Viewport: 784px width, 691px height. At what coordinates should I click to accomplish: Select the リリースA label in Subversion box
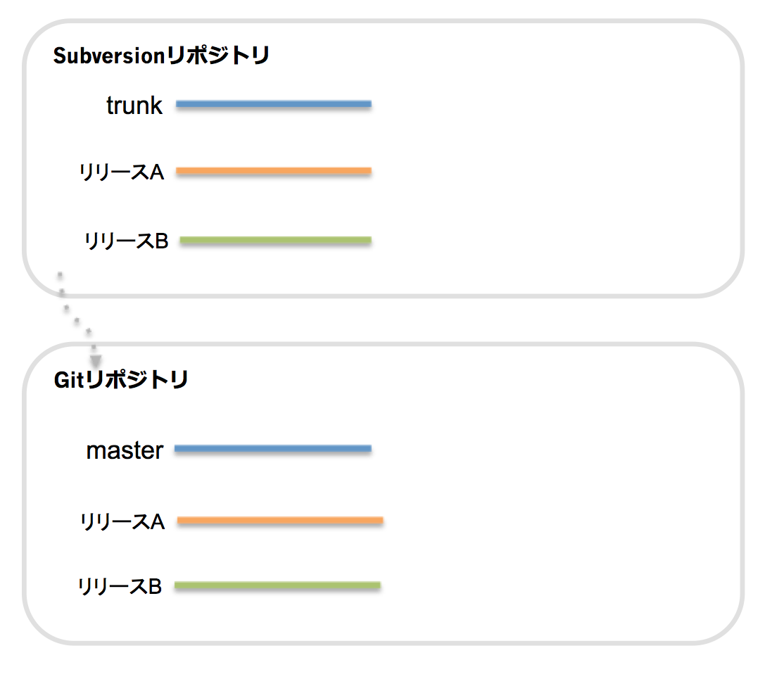click(x=122, y=172)
